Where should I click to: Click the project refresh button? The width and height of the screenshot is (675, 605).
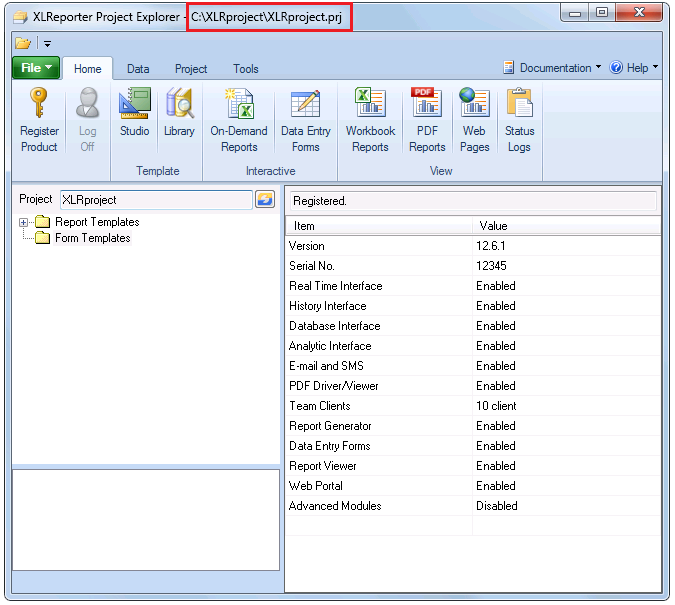(x=265, y=199)
